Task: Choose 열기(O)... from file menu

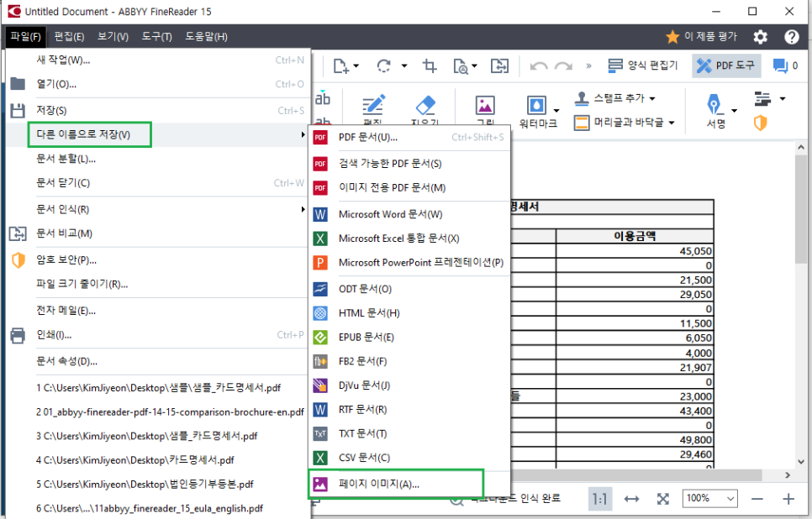Action: coord(158,84)
